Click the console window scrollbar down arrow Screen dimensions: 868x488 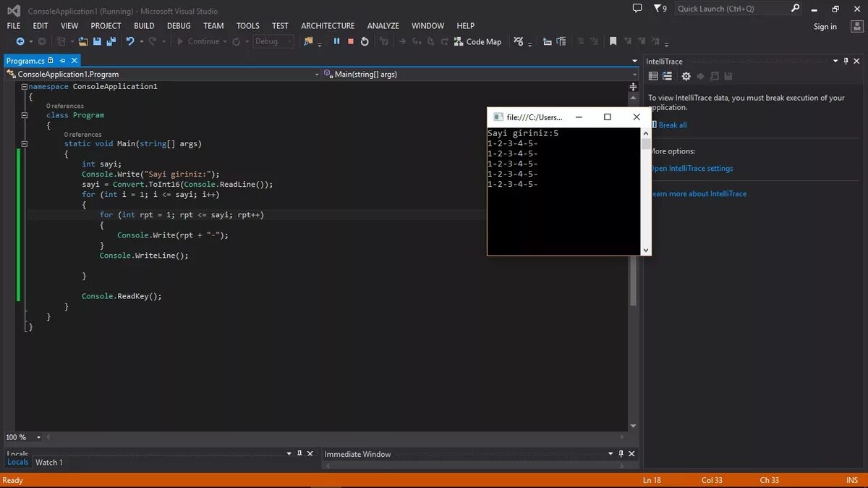click(647, 250)
